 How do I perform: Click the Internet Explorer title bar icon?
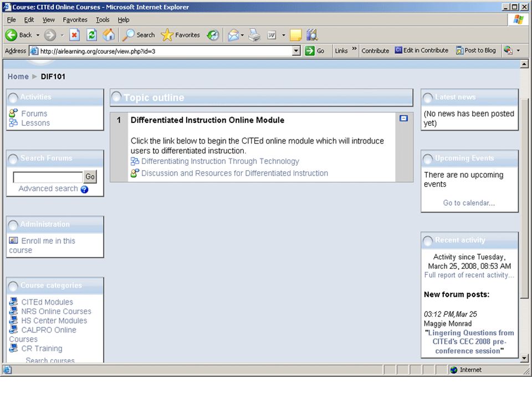pos(7,7)
